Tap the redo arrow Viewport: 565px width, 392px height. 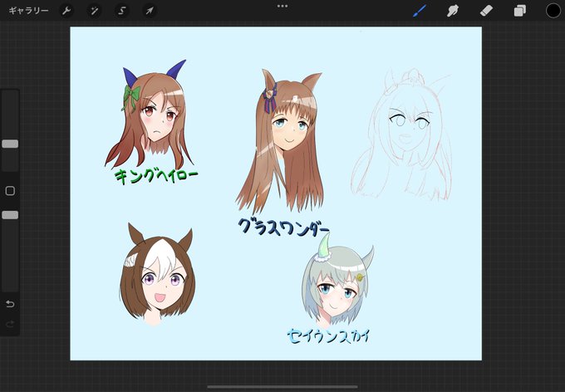click(x=10, y=324)
